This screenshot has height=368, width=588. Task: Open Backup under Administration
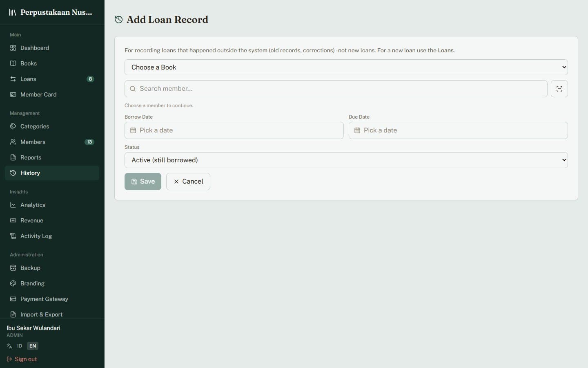click(52, 268)
